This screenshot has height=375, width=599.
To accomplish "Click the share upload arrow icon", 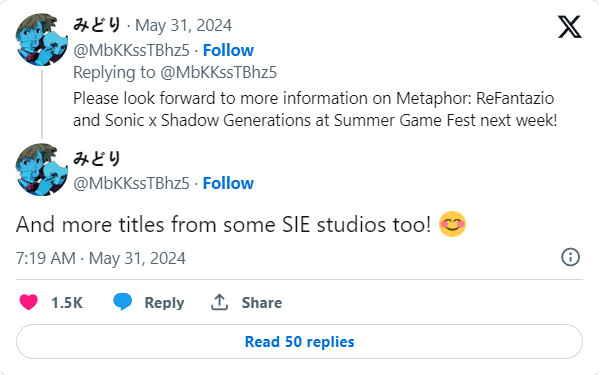I will (x=219, y=302).
